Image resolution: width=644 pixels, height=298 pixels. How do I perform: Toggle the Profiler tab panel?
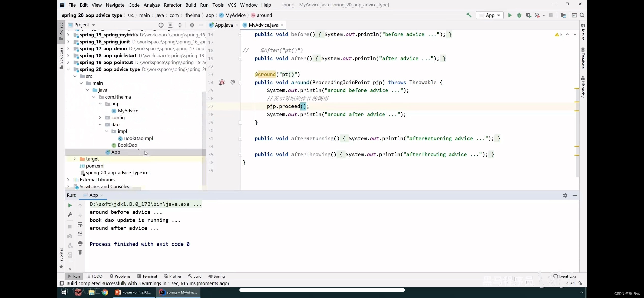pos(175,276)
